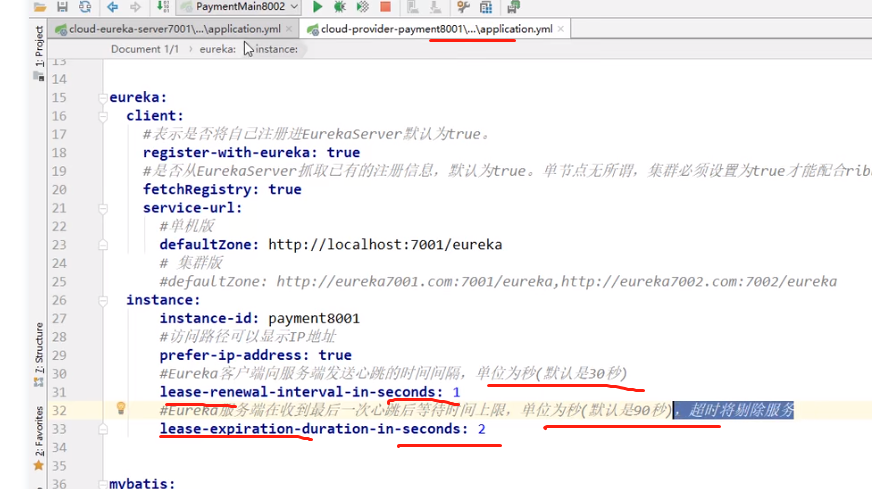Viewport: 872px width, 489px height.
Task: Click the Synchronize refresh icon
Action: coord(85,7)
